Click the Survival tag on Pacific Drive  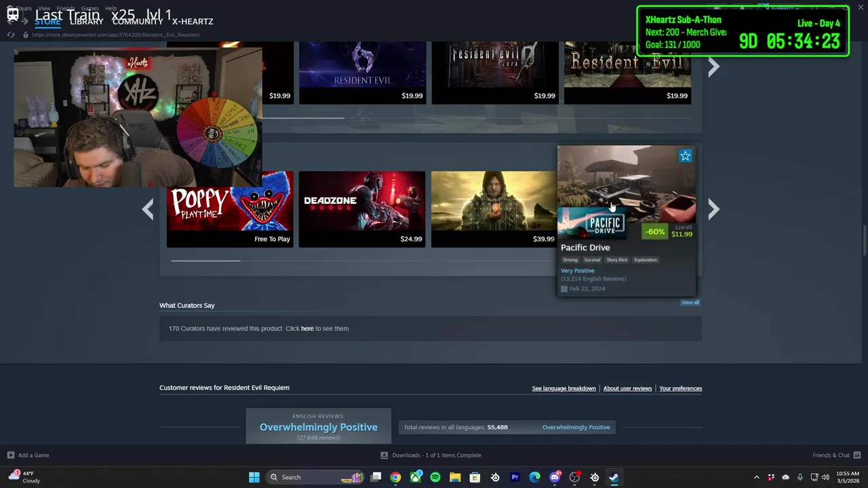coord(592,260)
